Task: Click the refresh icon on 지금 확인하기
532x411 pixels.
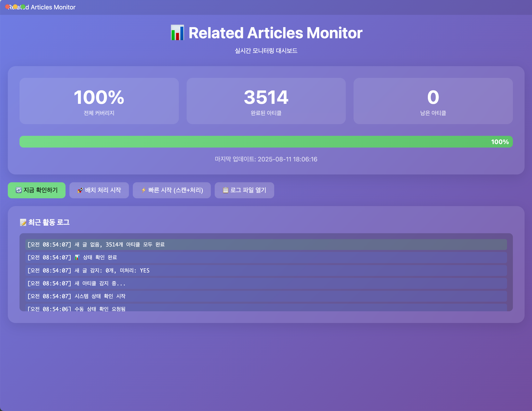Action: 19,190
